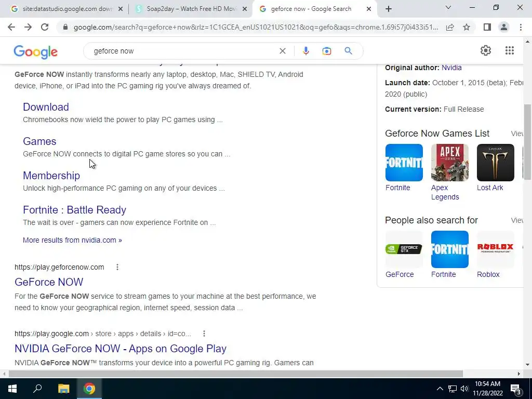Open Fortnite thumbnail under People also search

(x=449, y=249)
